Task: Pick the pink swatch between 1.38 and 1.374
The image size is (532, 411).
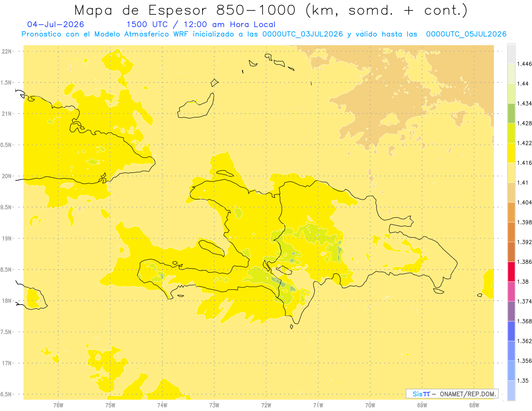Action: click(x=511, y=291)
